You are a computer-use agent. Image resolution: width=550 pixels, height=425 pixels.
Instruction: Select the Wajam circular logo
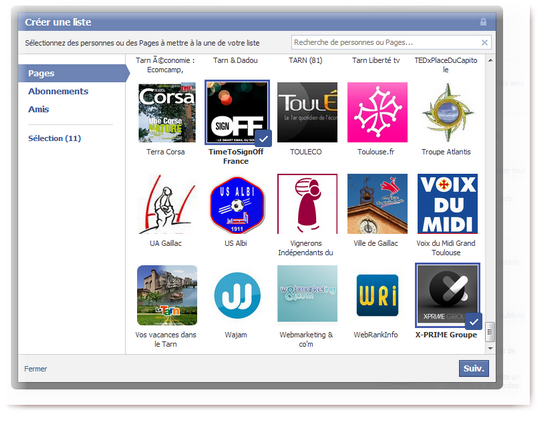tap(237, 295)
